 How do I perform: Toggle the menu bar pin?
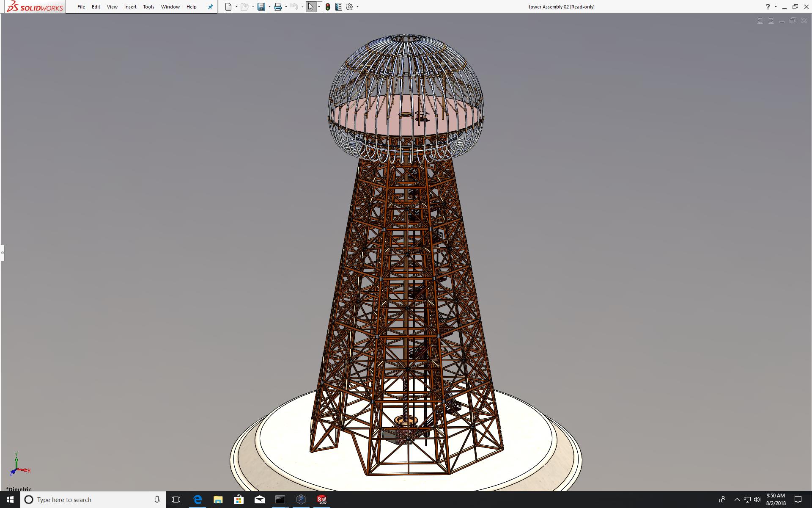pyautogui.click(x=210, y=7)
